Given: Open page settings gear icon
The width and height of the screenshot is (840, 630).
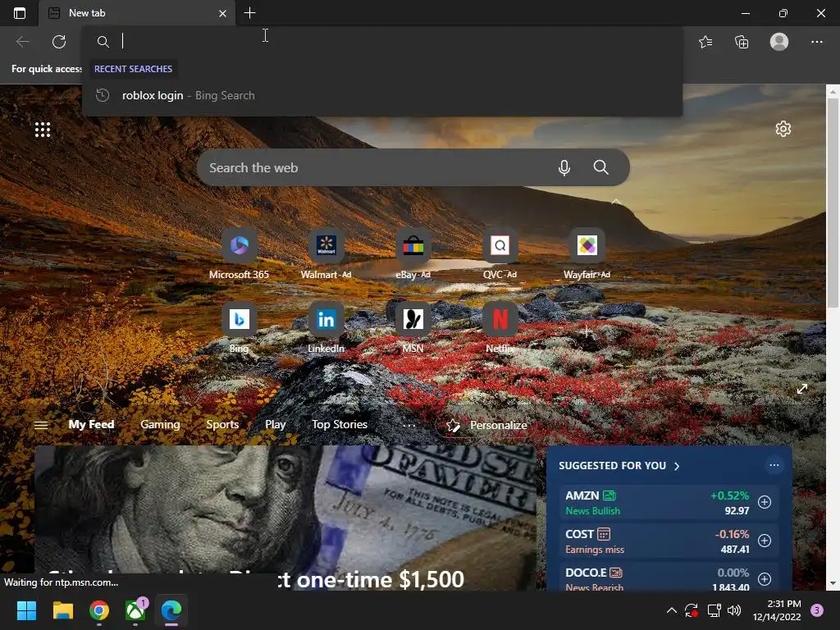Looking at the screenshot, I should click(x=783, y=129).
